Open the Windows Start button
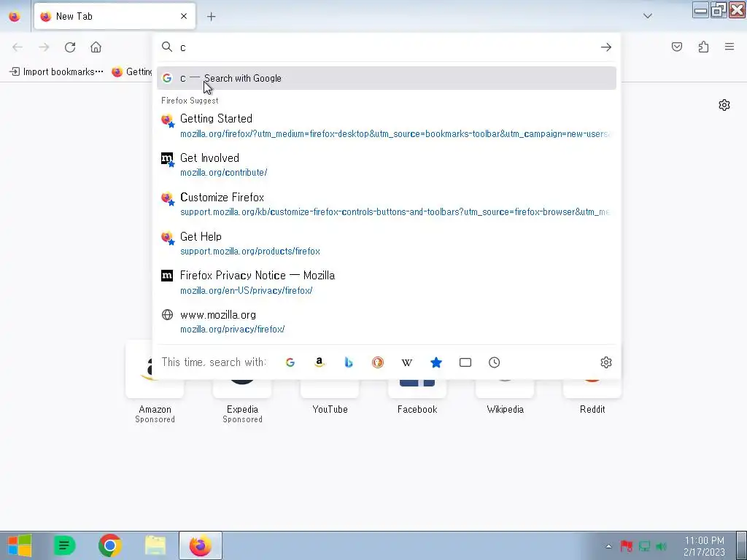 pyautogui.click(x=19, y=545)
